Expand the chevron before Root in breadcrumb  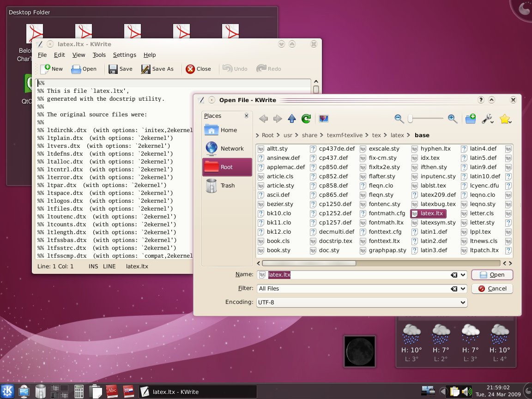pyautogui.click(x=258, y=135)
